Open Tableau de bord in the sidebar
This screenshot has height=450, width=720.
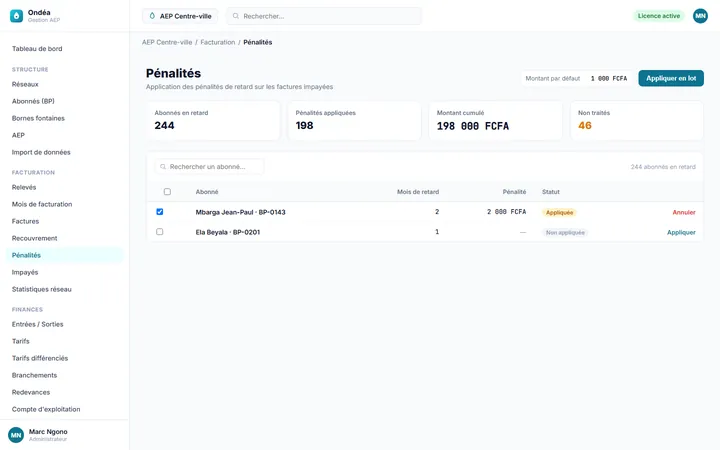click(37, 49)
